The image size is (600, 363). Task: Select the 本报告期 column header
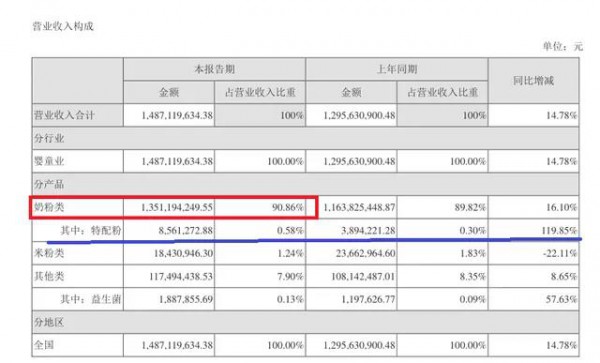click(x=214, y=69)
